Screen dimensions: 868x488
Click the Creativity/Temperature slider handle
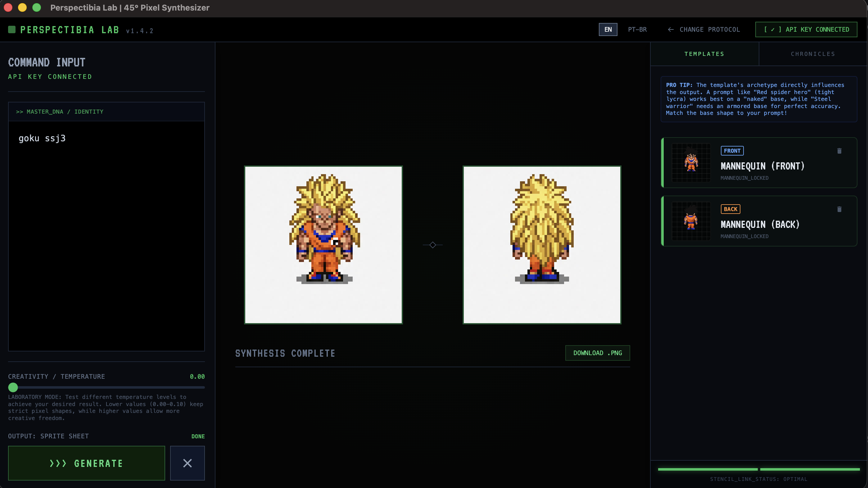click(x=13, y=387)
